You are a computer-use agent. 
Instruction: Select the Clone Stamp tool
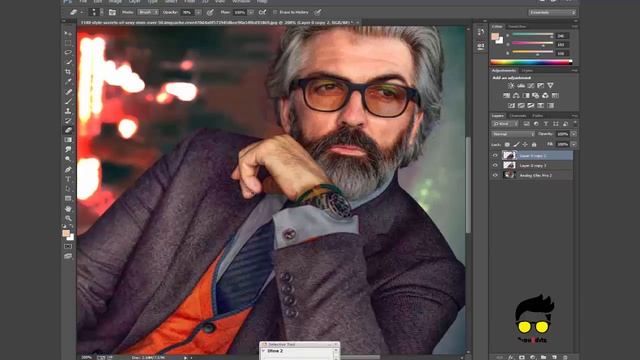tap(68, 111)
